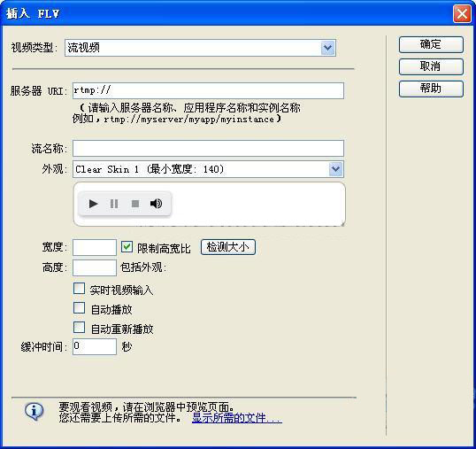476x449 pixels.
Task: Open the 显示所需的文件 link
Action: pyautogui.click(x=237, y=418)
